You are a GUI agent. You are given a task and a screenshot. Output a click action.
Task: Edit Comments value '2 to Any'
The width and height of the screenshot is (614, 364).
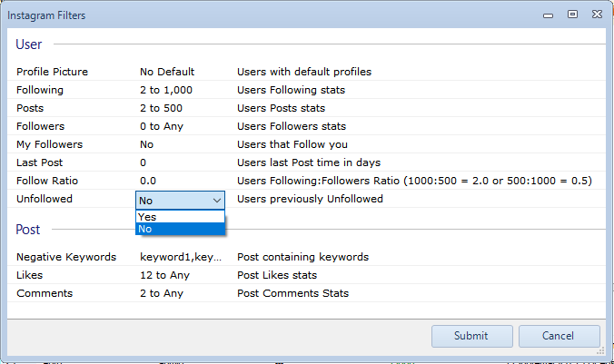coord(162,293)
